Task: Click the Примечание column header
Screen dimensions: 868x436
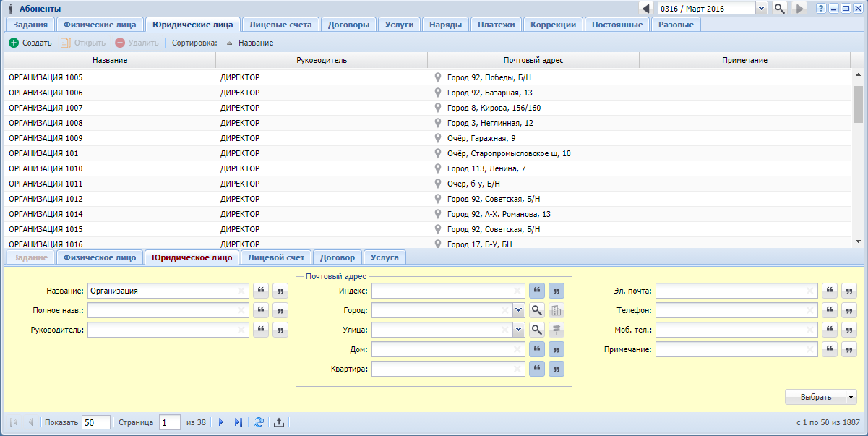Action: tap(744, 60)
